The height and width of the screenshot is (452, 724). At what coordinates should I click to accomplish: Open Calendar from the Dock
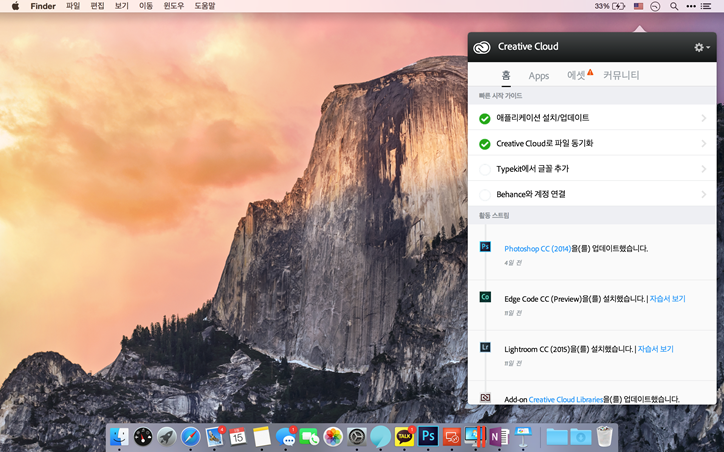tap(238, 436)
